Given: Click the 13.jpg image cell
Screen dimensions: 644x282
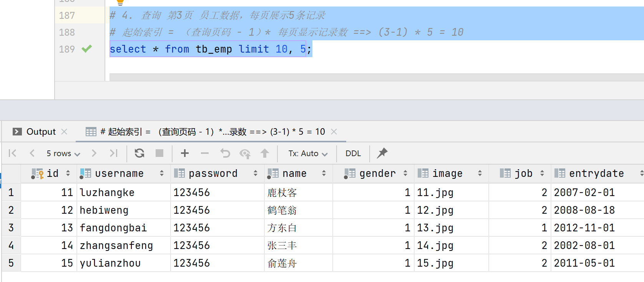Looking at the screenshot, I should (451, 228).
